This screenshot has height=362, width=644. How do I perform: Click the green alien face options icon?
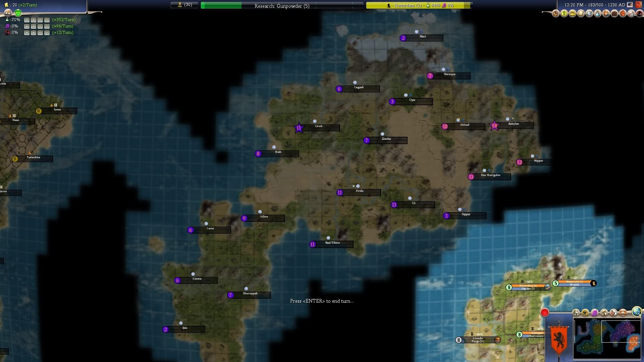pyautogui.click(x=18, y=13)
